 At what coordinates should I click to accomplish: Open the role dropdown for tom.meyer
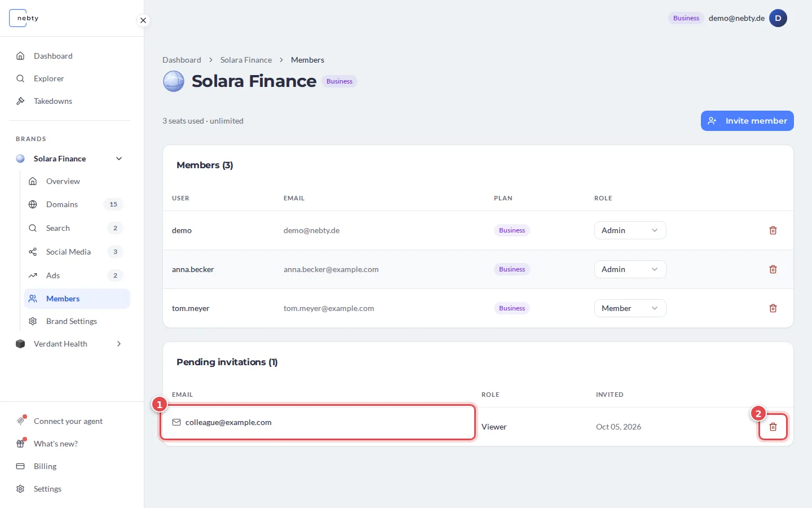630,308
